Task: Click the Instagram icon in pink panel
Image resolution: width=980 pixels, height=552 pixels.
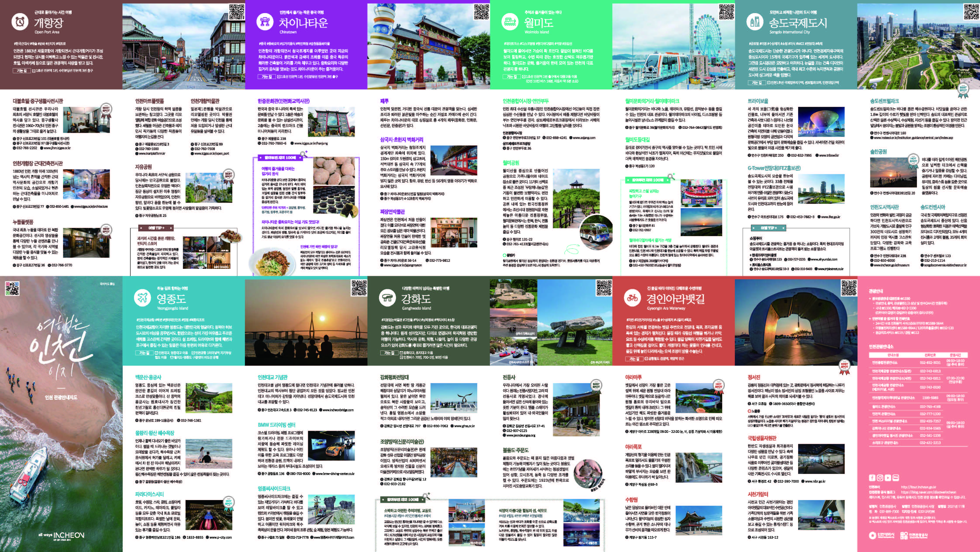Action: (x=880, y=478)
